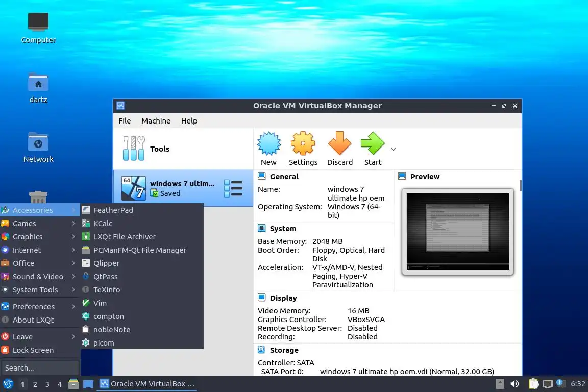Image resolution: width=588 pixels, height=392 pixels.
Task: Click the Storage section header
Action: coord(284,350)
